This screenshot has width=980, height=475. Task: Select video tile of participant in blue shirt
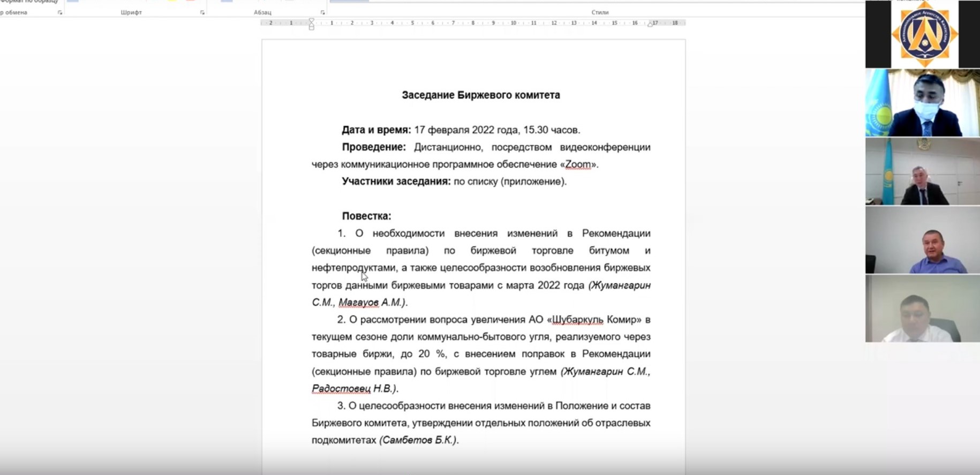pyautogui.click(x=923, y=240)
